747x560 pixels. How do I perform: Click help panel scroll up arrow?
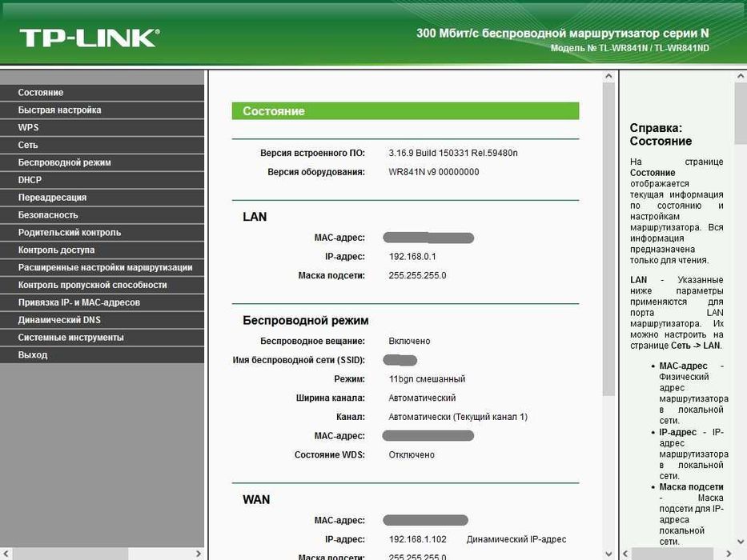click(x=741, y=76)
